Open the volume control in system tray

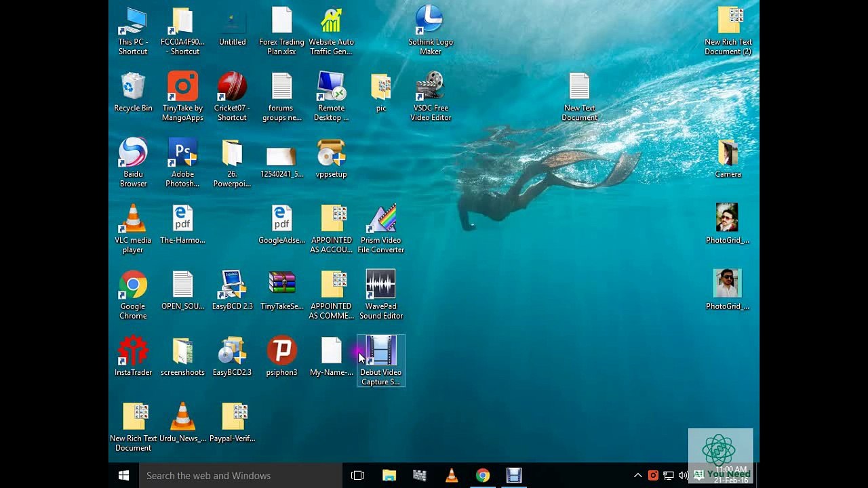click(x=683, y=476)
